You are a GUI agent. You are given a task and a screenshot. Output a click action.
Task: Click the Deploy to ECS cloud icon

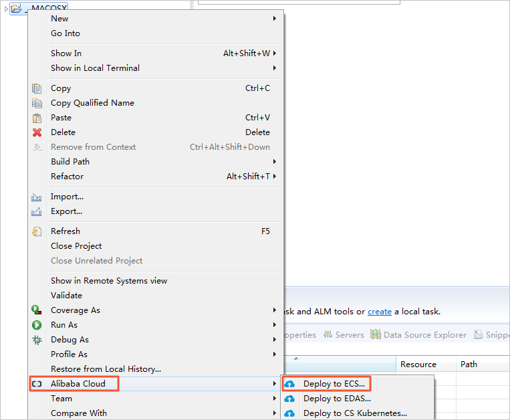click(290, 384)
